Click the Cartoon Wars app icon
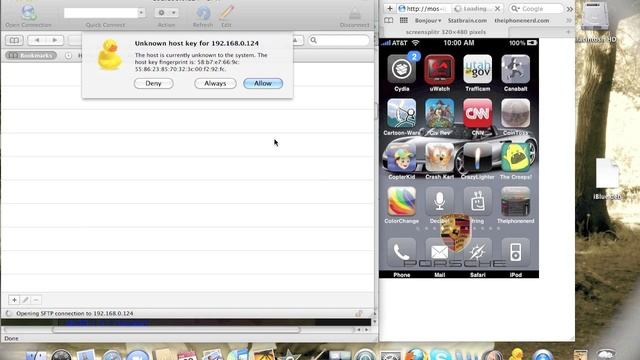The image size is (640, 360). point(402,113)
